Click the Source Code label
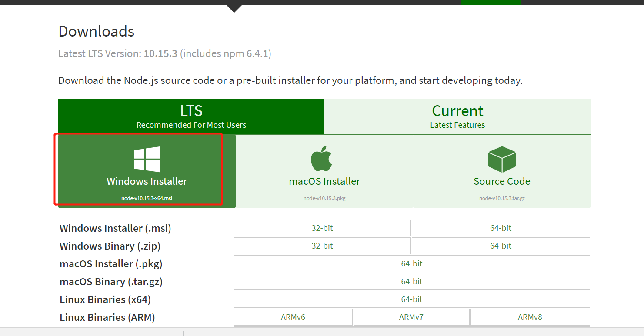This screenshot has height=336, width=644. point(502,181)
